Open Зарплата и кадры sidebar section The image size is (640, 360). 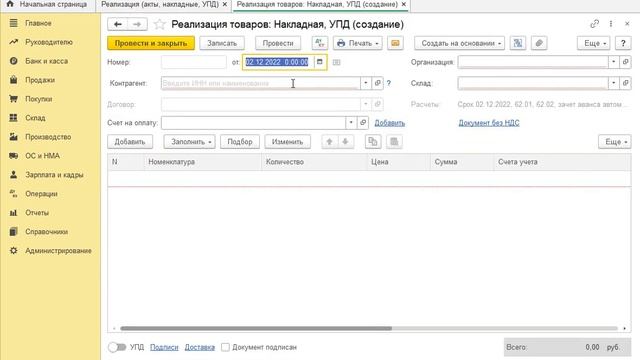(54, 175)
